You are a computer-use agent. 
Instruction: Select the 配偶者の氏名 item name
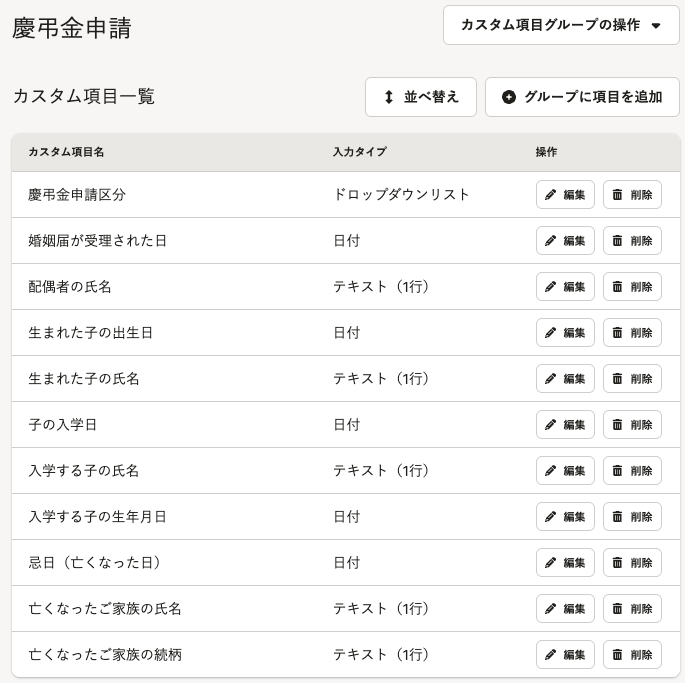(x=70, y=287)
